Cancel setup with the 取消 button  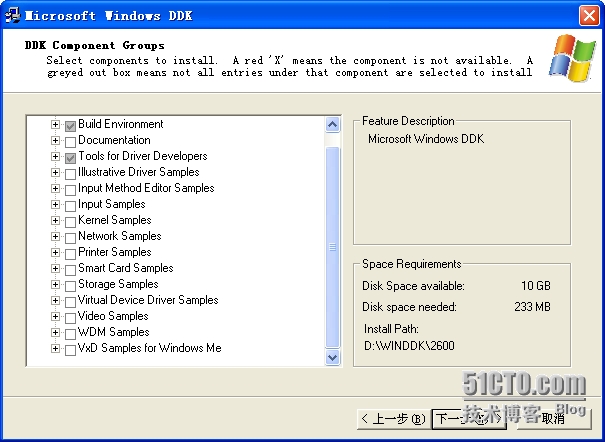[554, 418]
